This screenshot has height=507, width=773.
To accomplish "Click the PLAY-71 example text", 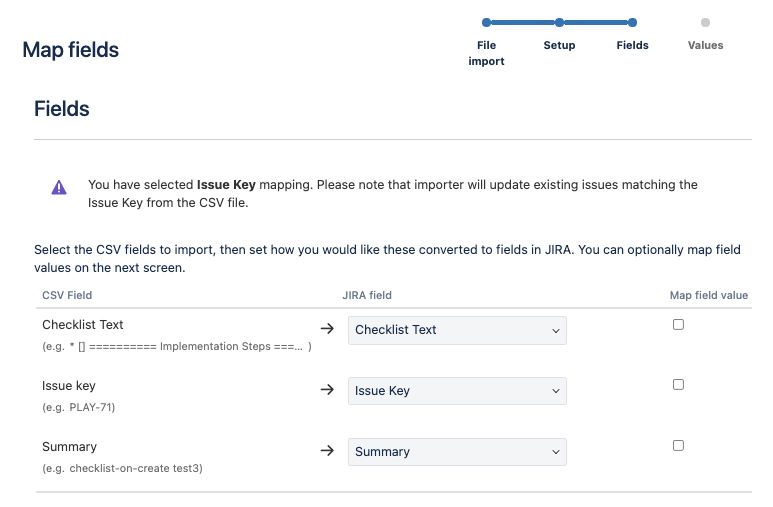I will tap(86, 407).
